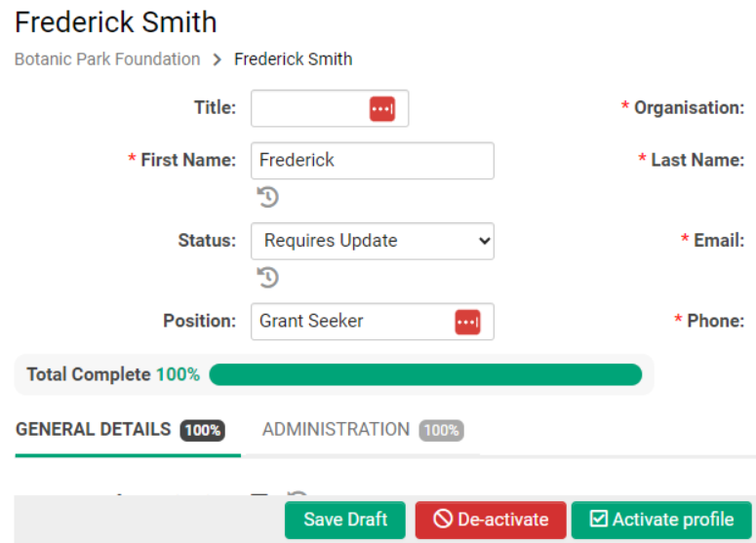This screenshot has height=543, width=756.
Task: Click the Organisation field label
Action: click(689, 108)
